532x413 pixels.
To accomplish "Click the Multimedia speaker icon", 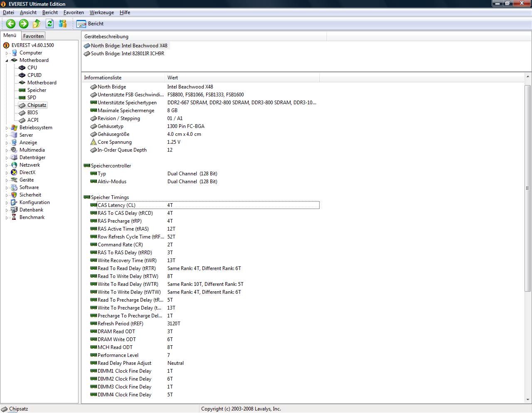I will 14,150.
